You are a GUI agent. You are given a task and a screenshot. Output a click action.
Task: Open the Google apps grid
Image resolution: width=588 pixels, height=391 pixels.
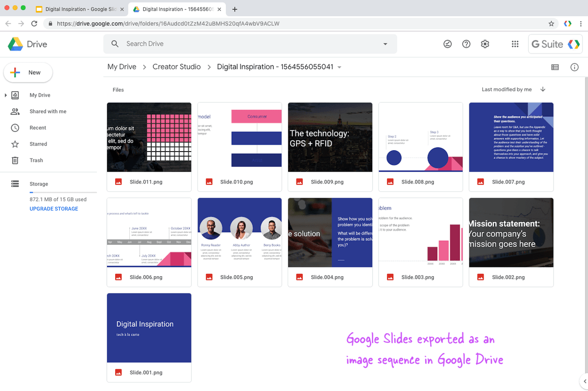coord(515,44)
